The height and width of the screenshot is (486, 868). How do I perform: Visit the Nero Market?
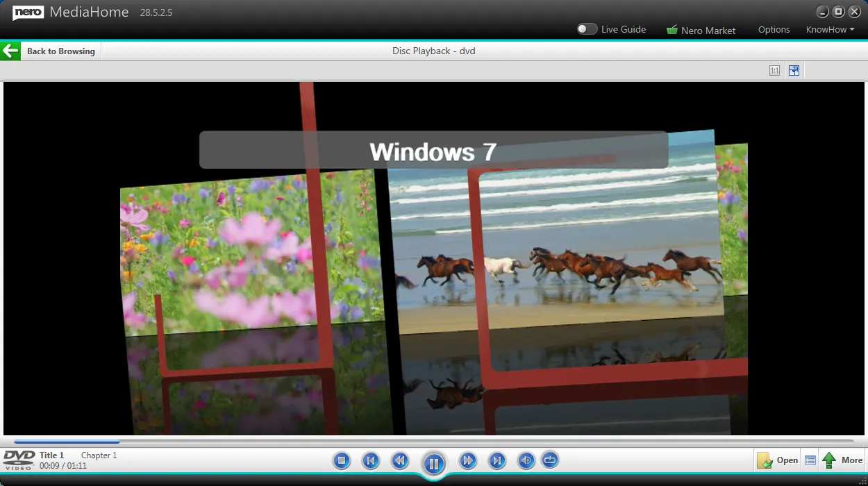pyautogui.click(x=701, y=30)
